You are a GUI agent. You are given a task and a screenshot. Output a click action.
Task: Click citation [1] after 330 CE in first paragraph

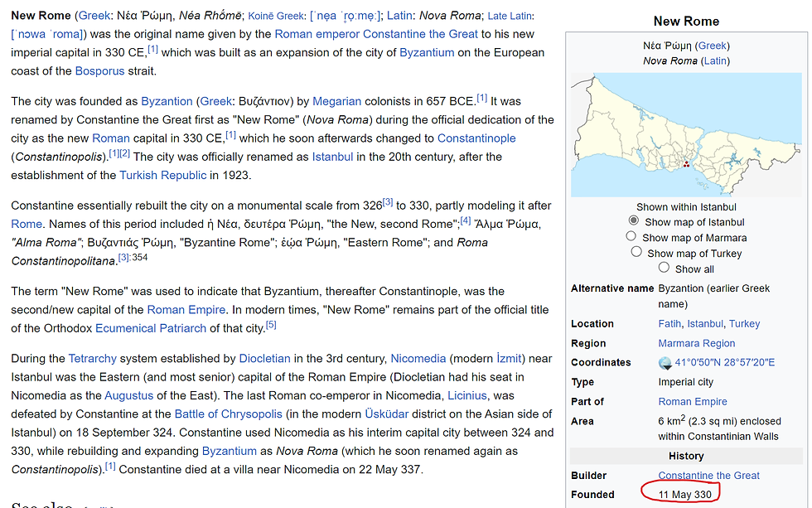coord(152,49)
